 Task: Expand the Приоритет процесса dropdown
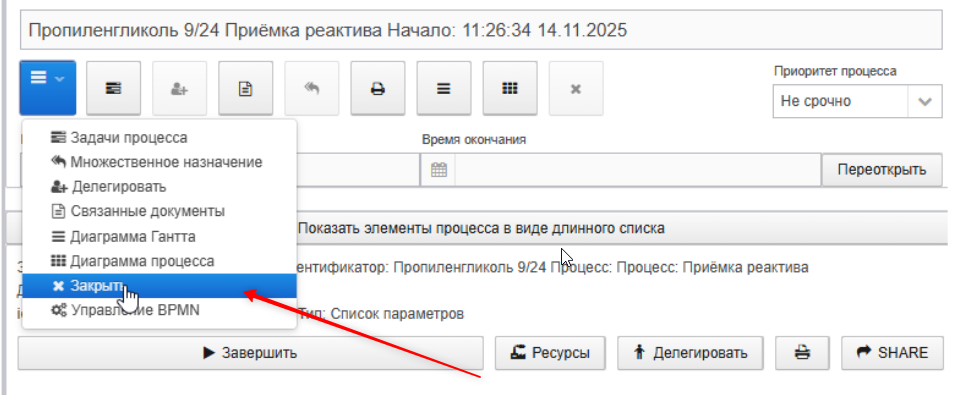click(925, 101)
